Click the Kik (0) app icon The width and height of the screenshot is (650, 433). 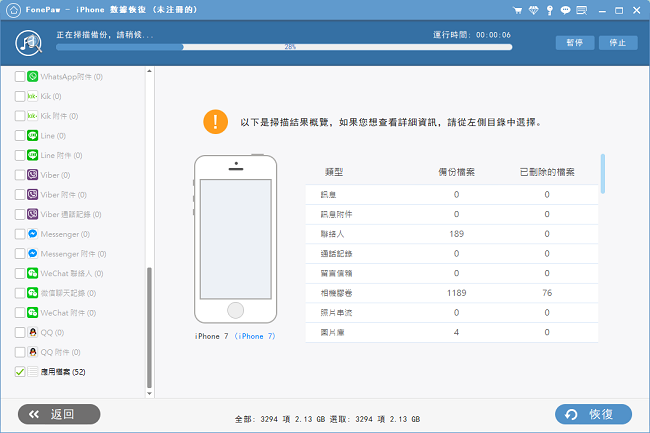tap(33, 96)
